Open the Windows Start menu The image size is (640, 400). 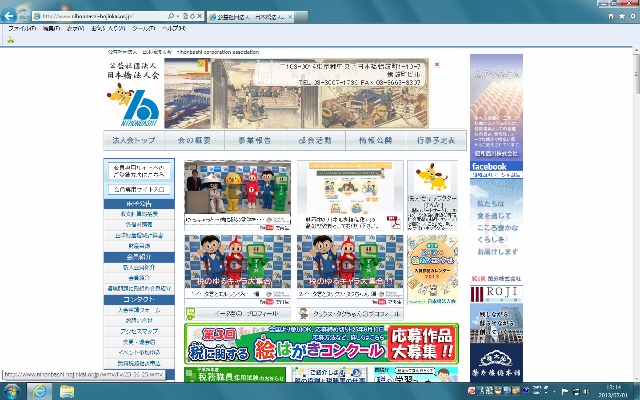[13, 389]
